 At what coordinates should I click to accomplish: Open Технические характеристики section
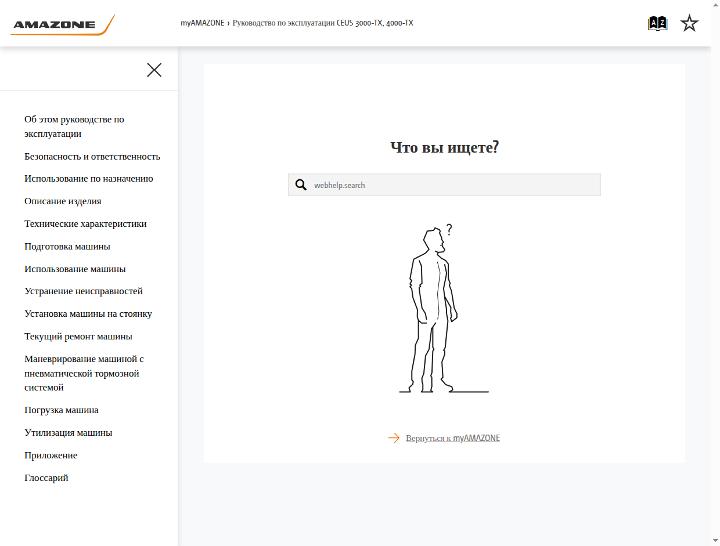[85, 224]
